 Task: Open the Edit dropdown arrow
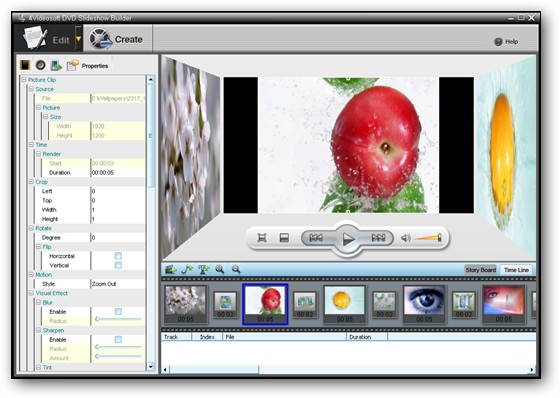79,39
